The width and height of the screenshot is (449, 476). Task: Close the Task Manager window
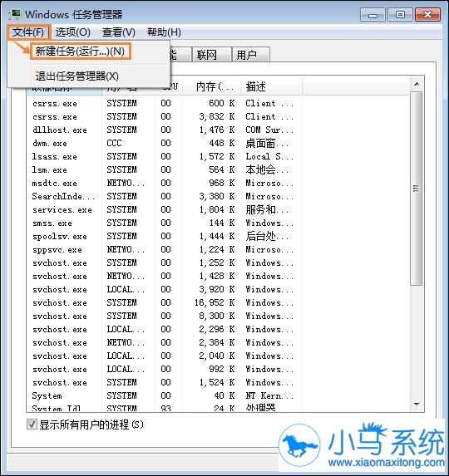[x=427, y=15]
